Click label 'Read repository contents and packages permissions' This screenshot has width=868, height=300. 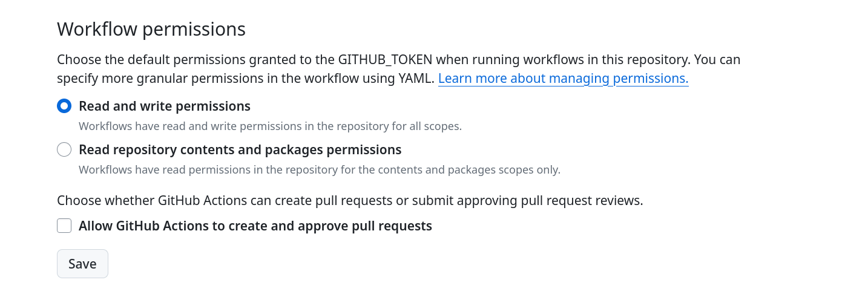click(240, 149)
